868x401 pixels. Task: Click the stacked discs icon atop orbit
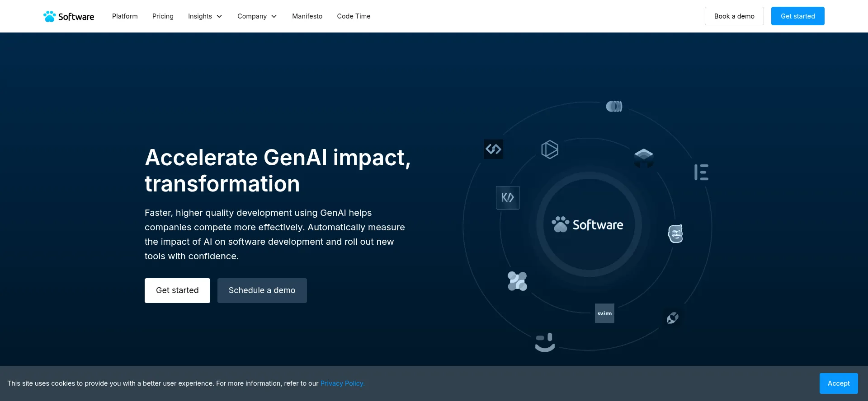[614, 107]
